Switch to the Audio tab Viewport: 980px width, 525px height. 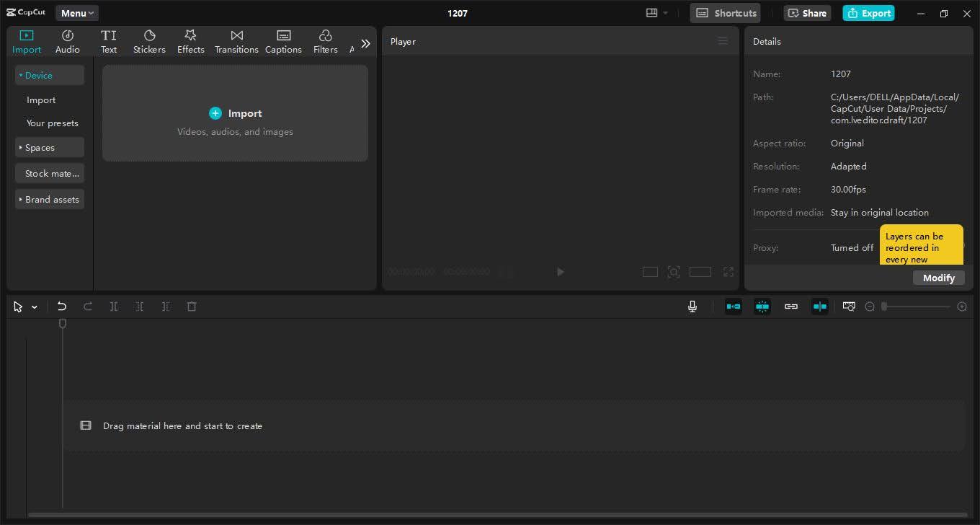(68, 42)
